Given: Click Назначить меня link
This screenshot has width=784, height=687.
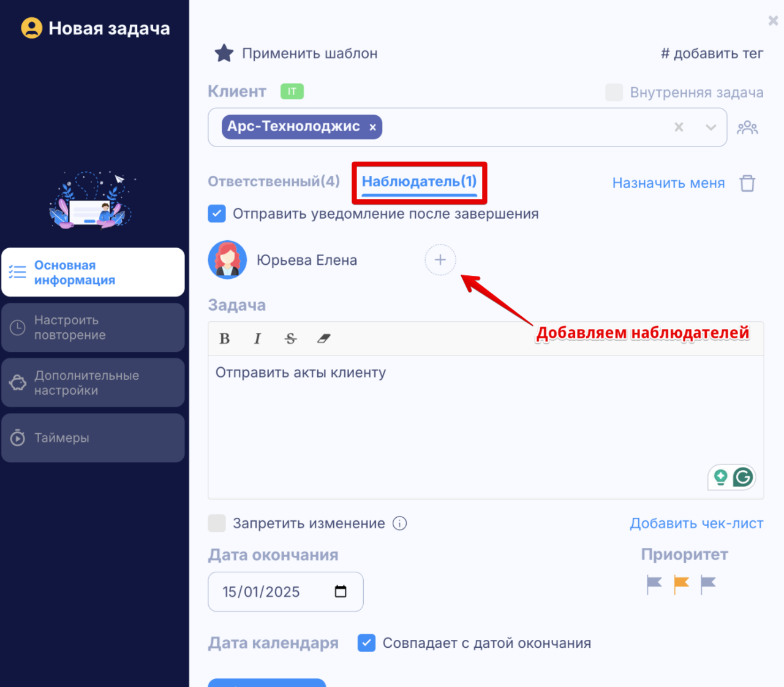Looking at the screenshot, I should tap(668, 183).
